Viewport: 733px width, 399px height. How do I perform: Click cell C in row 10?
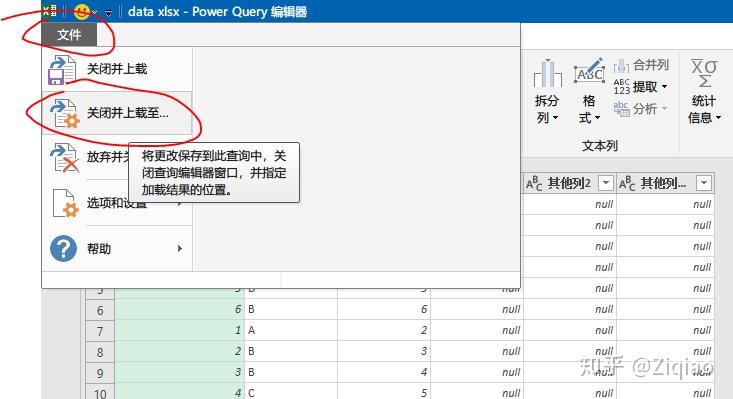(x=291, y=392)
